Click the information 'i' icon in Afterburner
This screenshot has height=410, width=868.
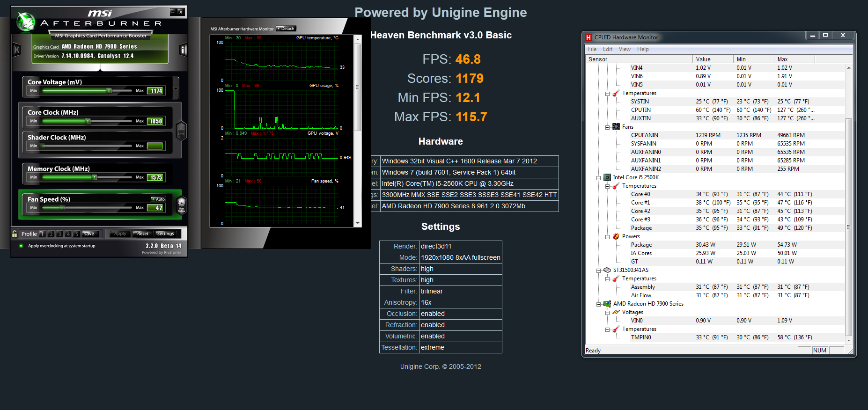[x=183, y=50]
